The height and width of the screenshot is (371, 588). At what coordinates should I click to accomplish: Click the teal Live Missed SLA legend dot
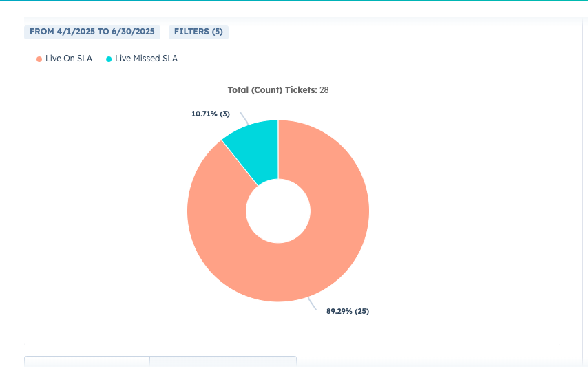(109, 59)
